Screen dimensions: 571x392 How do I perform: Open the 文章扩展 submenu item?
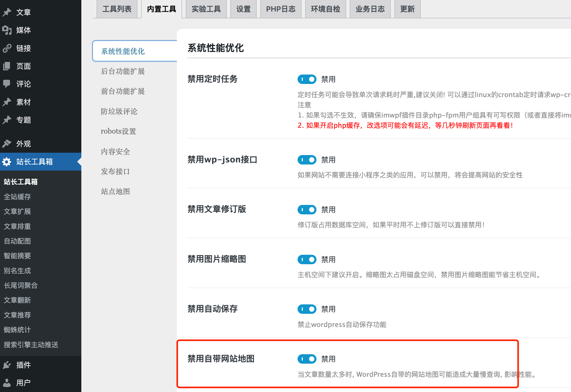click(17, 211)
